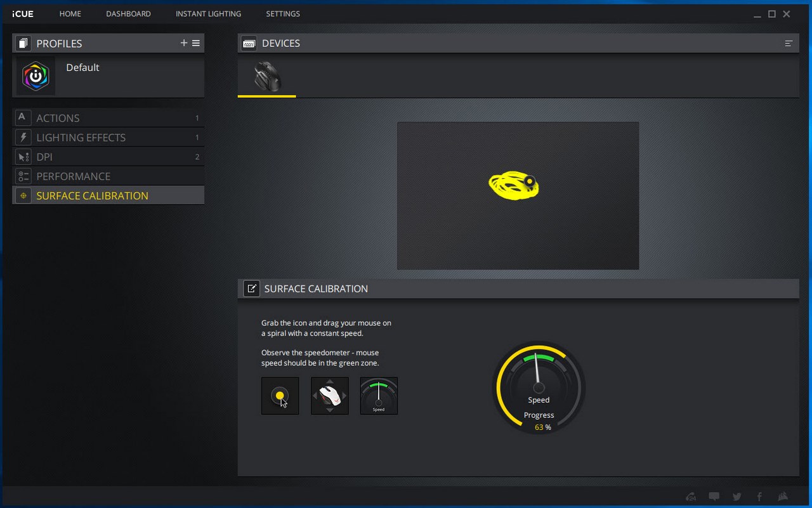Screen dimensions: 812x508
Task: Click the Surface Calibration header edit icon
Action: [x=251, y=289]
